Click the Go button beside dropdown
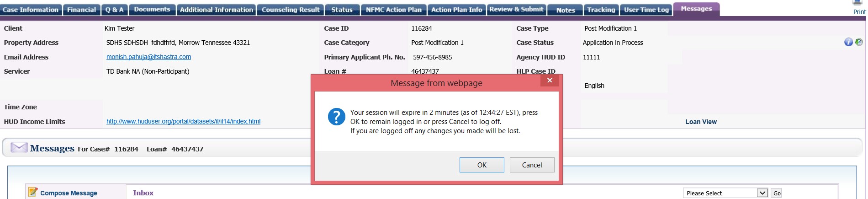Image resolution: width=868 pixels, height=199 pixels. [x=777, y=193]
